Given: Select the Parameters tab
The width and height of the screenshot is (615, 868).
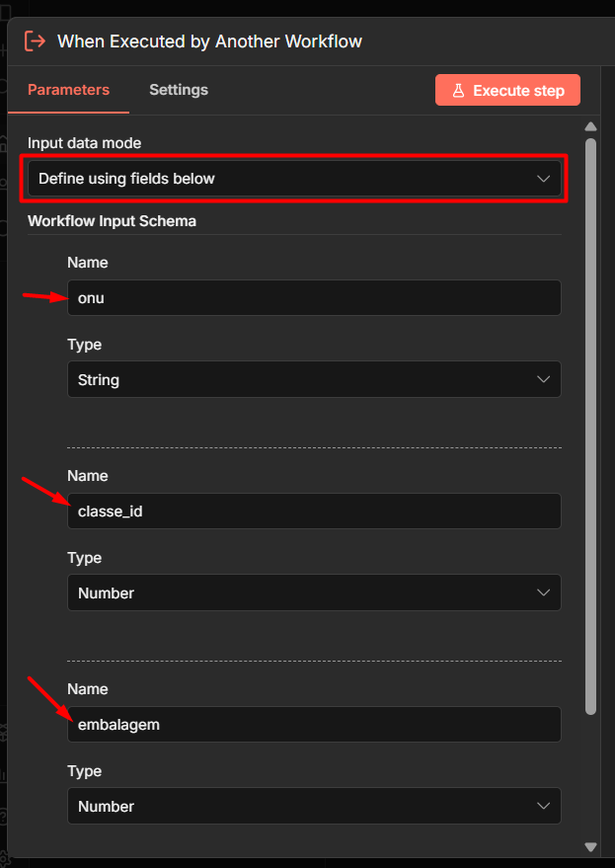Looking at the screenshot, I should pyautogui.click(x=68, y=90).
